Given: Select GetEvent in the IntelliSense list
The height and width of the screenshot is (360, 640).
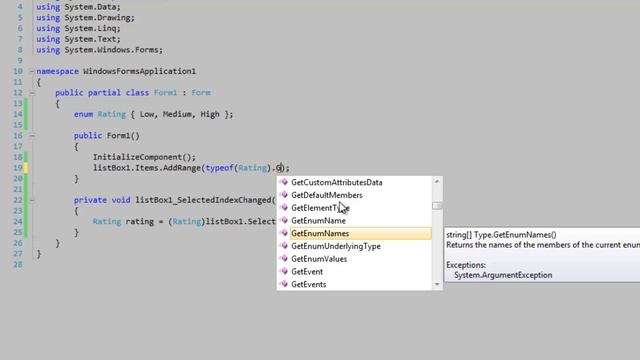Looking at the screenshot, I should click(x=307, y=271).
